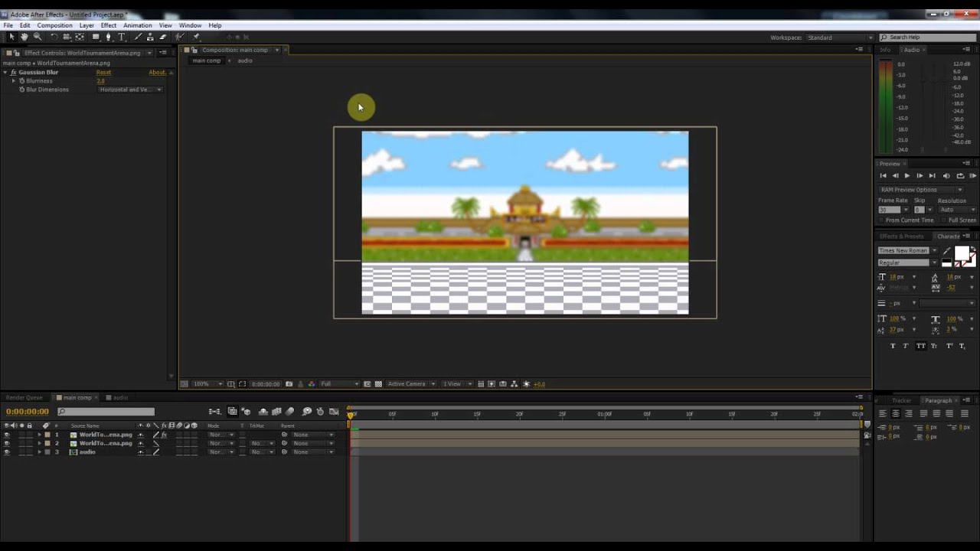The width and height of the screenshot is (980, 551).
Task: Hide layer 1 WorldTo...ena.png eye
Action: coord(7,435)
